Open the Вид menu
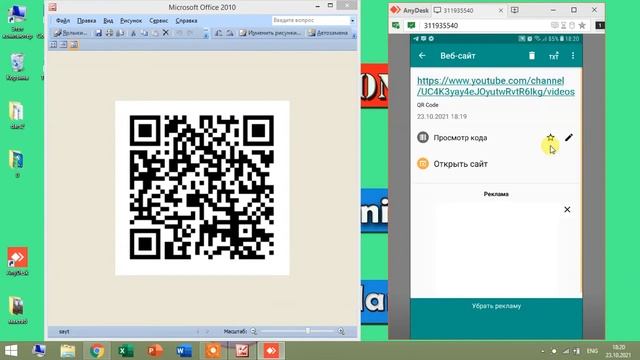 coord(108,20)
